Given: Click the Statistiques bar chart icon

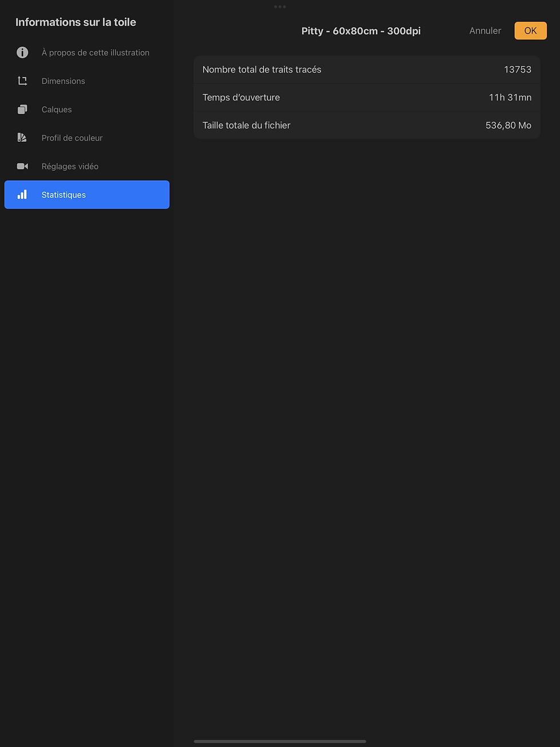Looking at the screenshot, I should point(22,195).
